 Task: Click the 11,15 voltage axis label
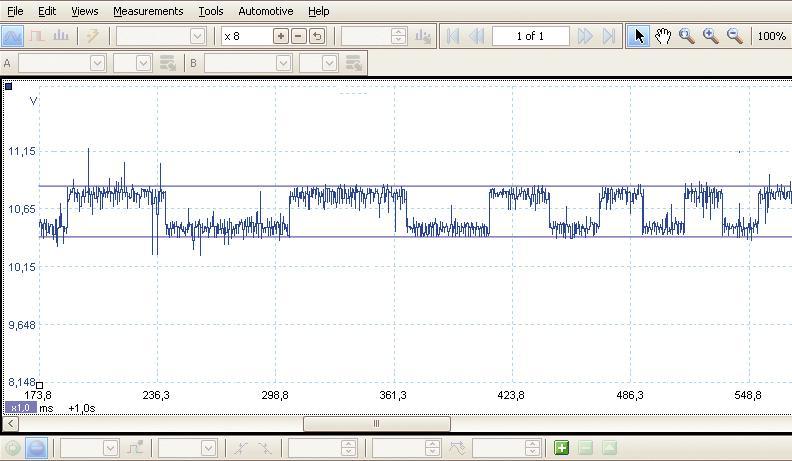[22, 151]
